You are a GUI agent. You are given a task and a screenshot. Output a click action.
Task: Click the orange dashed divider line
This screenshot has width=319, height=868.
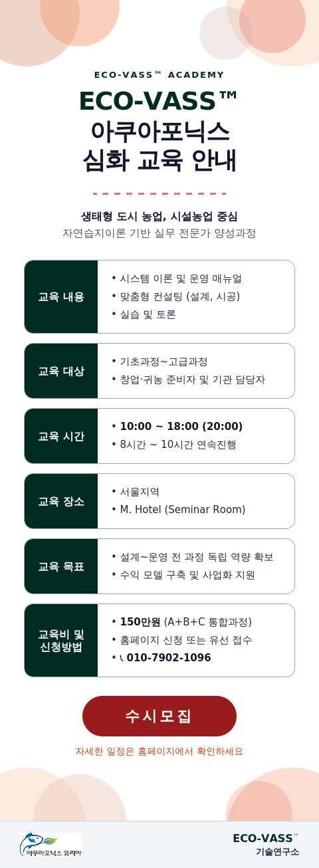(x=159, y=194)
